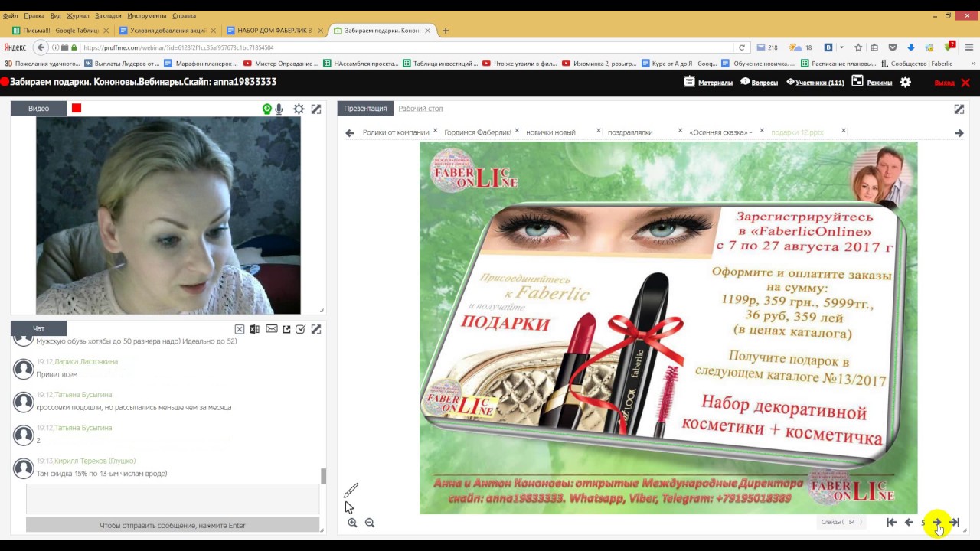Expand the Chat panel to fullscreen
Screen dimensions: 980x551
coord(316,329)
